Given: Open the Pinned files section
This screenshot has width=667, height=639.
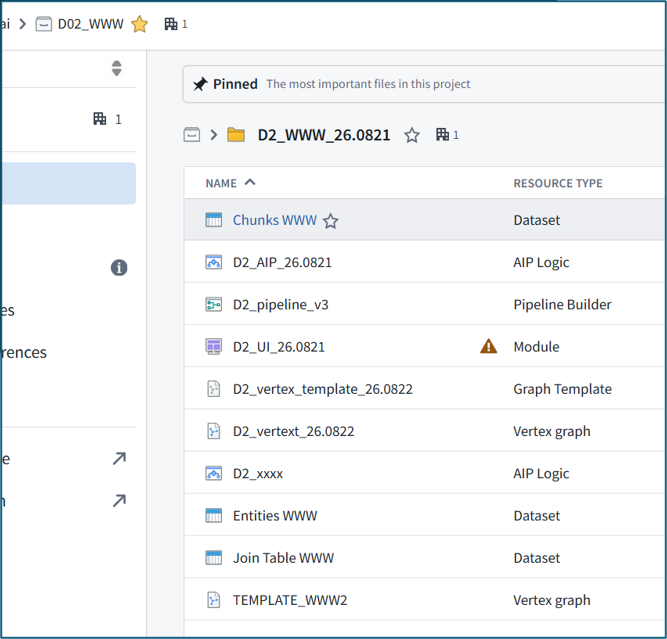Looking at the screenshot, I should [424, 84].
